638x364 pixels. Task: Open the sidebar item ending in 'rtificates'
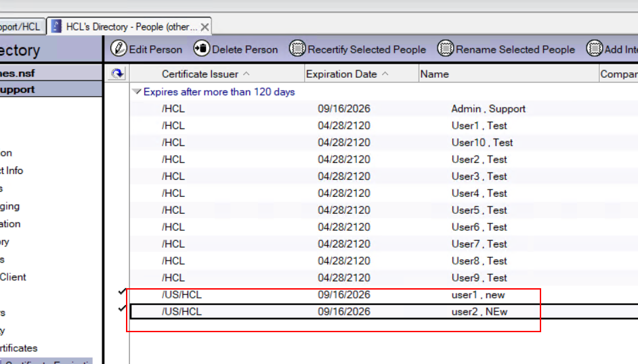click(x=19, y=348)
